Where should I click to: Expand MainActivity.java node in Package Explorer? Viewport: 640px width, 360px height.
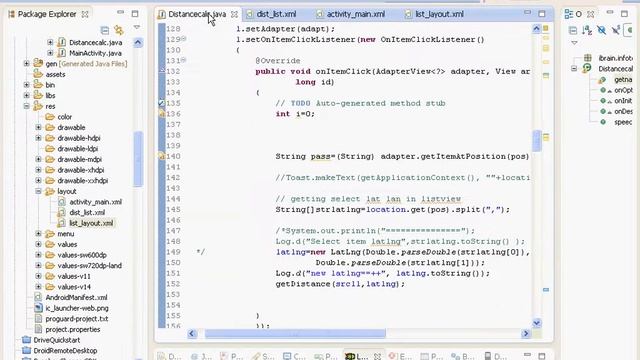(x=50, y=53)
